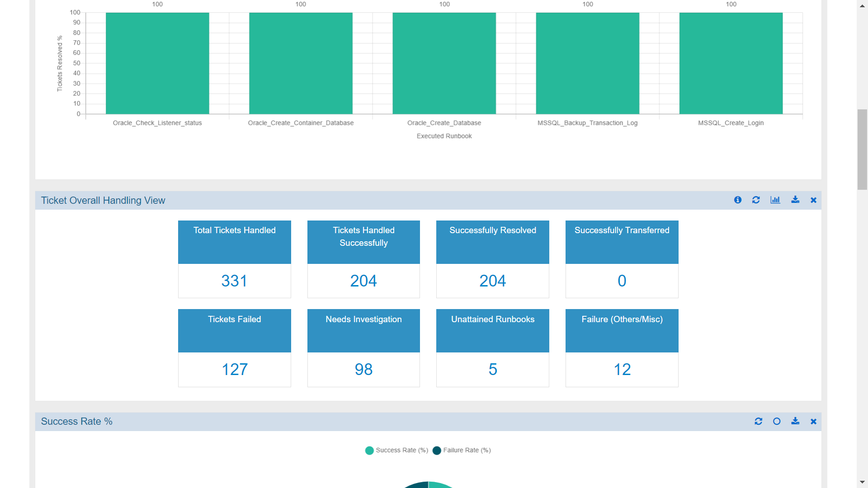
Task: Click circle chart icon in Success Rate panel
Action: [777, 421]
